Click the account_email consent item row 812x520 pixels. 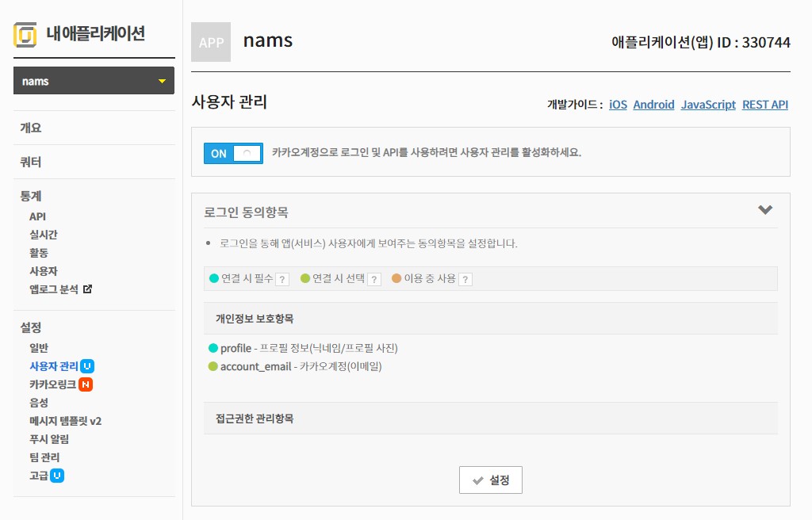295,366
